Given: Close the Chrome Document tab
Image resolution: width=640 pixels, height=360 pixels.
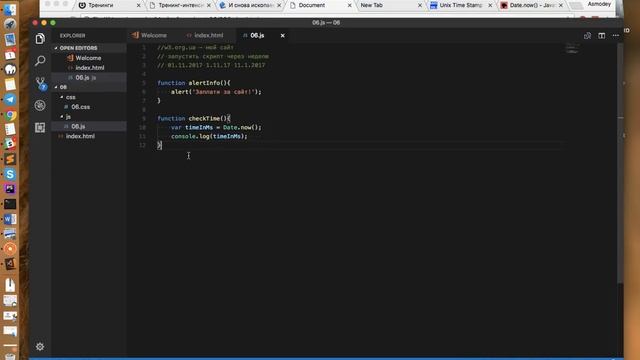Looking at the screenshot, I should tap(349, 5).
